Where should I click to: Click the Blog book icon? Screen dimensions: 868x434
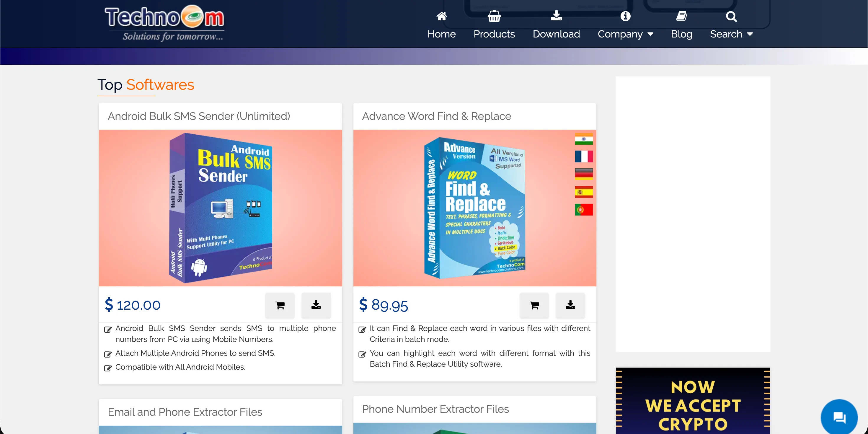682,16
